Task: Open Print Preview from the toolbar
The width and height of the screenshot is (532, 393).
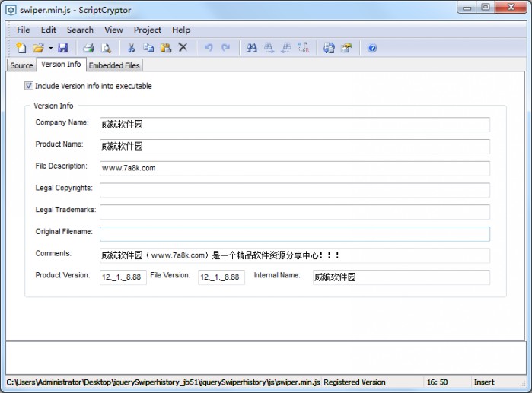Action: click(x=106, y=48)
